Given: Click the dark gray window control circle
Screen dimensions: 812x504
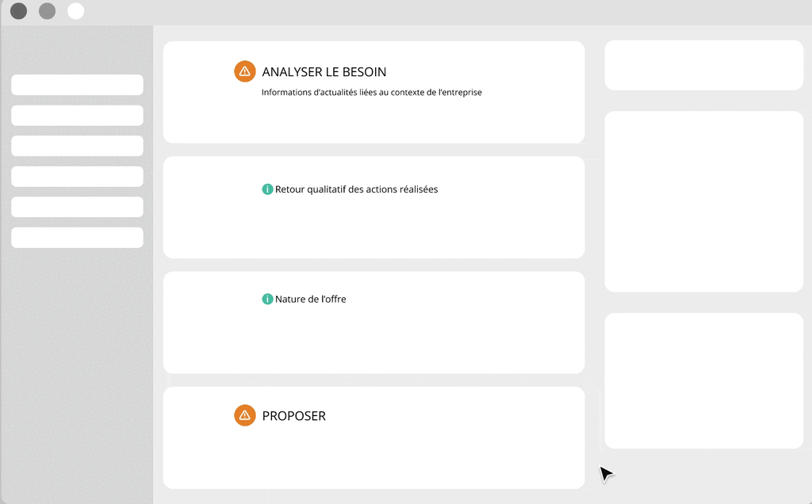Looking at the screenshot, I should (19, 11).
